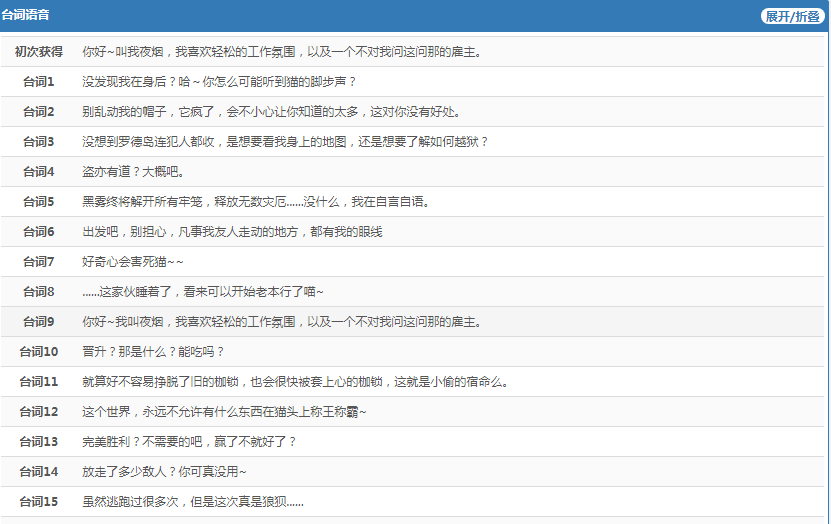Select the 台词14 row label
The width and height of the screenshot is (831, 524).
click(39, 471)
